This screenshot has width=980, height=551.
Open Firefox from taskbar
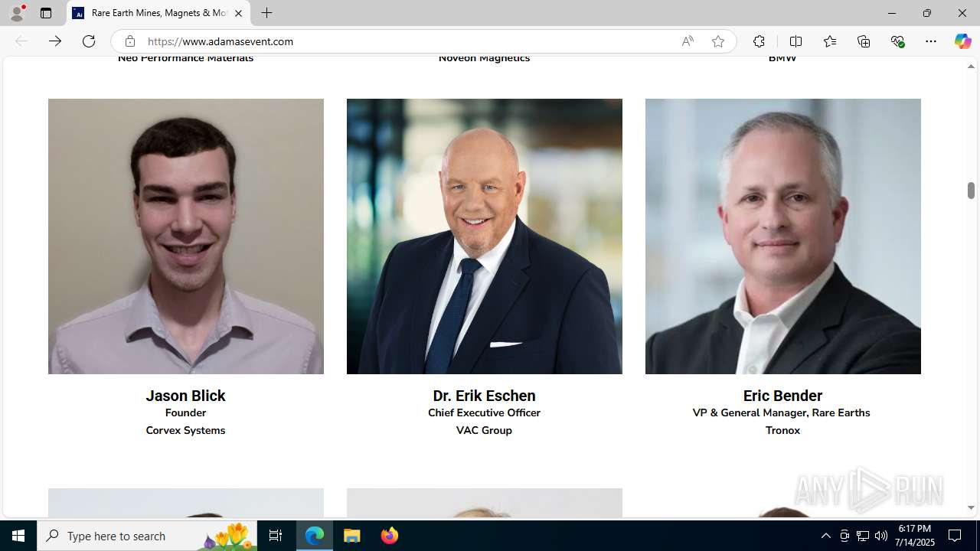coord(389,536)
